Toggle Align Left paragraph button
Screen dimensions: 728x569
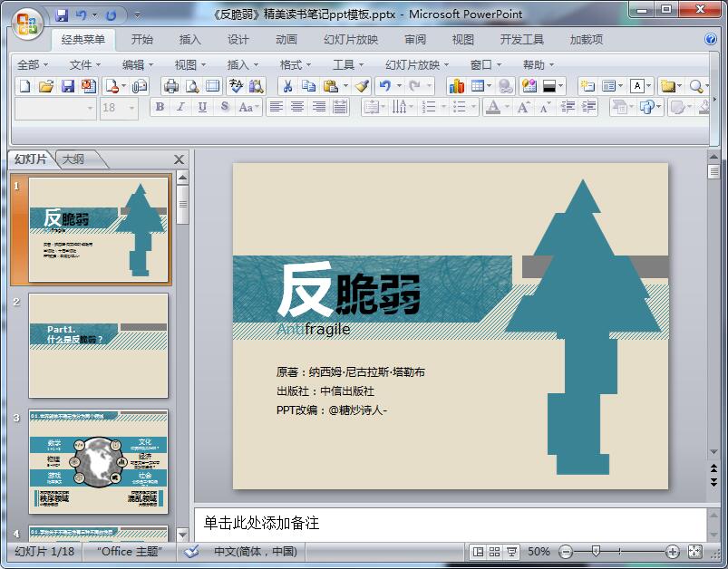coord(277,108)
